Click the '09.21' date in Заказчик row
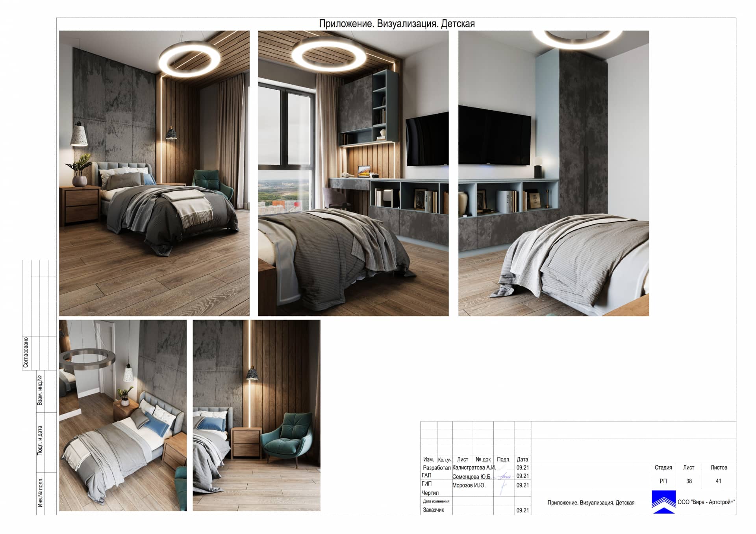756x534 pixels. pos(523,510)
